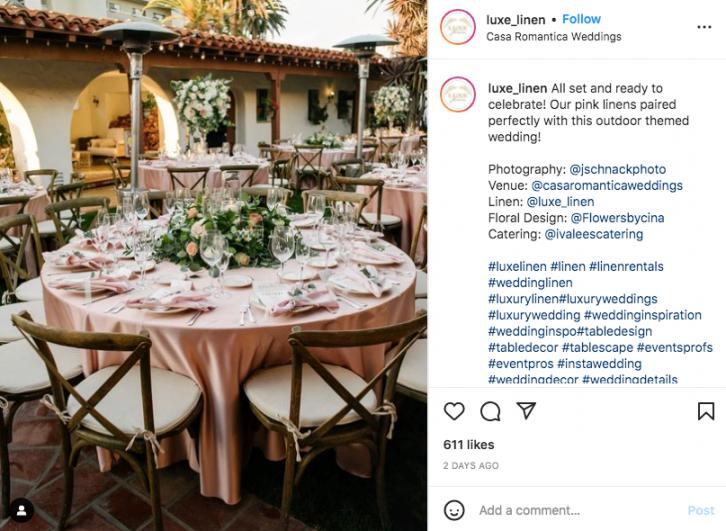This screenshot has width=726, height=531.
Task: Click the Post comment button
Action: click(701, 510)
